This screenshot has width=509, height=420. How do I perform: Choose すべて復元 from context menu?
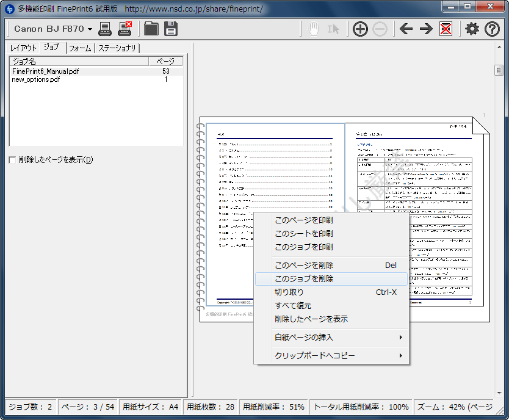[x=331, y=305]
